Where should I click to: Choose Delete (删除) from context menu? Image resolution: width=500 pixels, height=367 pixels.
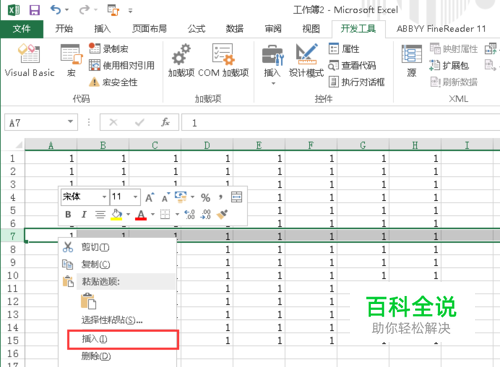coord(118,356)
